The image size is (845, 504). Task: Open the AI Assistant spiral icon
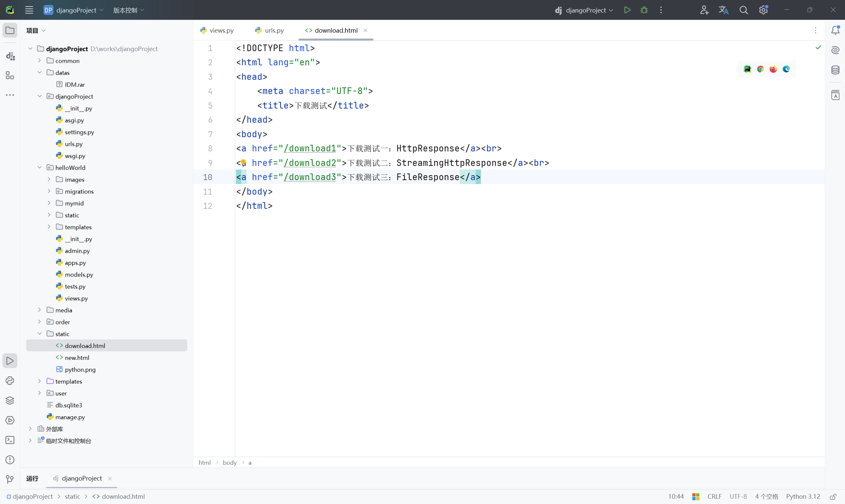point(835,50)
